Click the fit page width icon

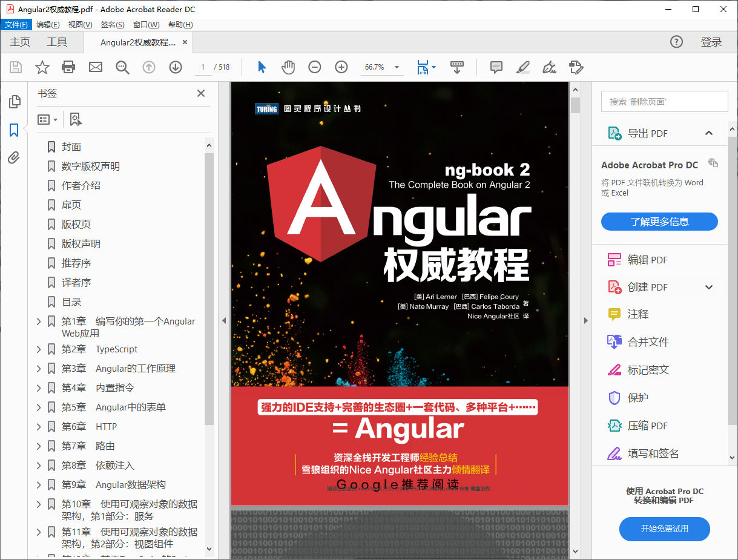[x=423, y=67]
